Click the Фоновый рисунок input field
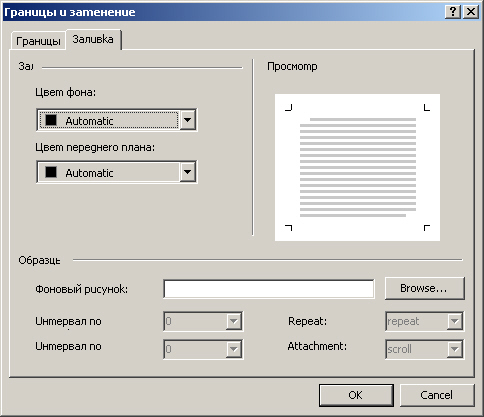 point(269,289)
